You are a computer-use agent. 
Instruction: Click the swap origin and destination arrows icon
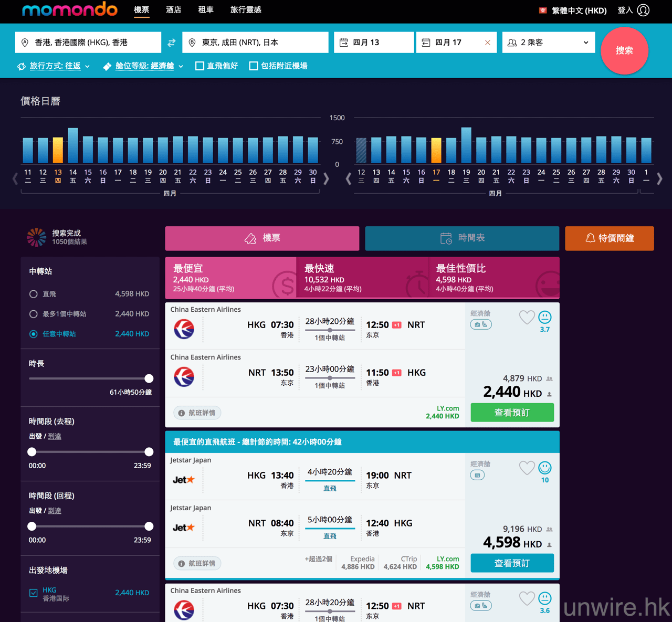click(x=171, y=43)
